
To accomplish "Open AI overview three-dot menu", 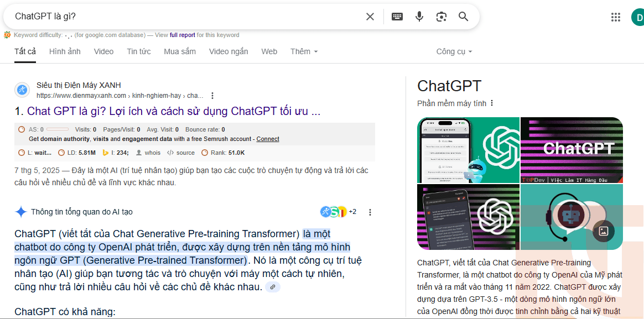I will coord(370,212).
